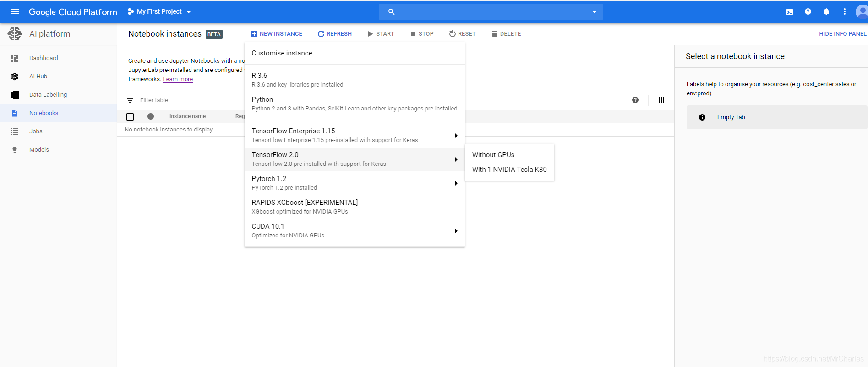Open the column display options icon

point(661,100)
